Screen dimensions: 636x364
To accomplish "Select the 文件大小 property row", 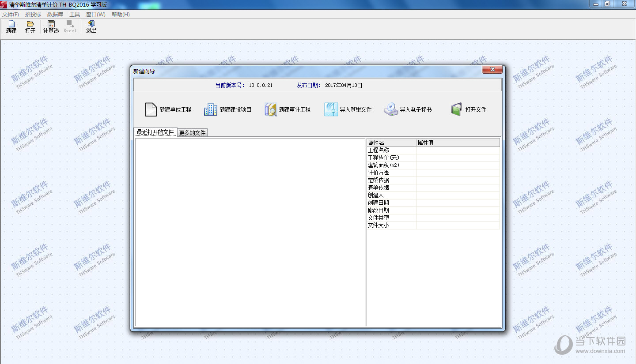I will pyautogui.click(x=433, y=225).
